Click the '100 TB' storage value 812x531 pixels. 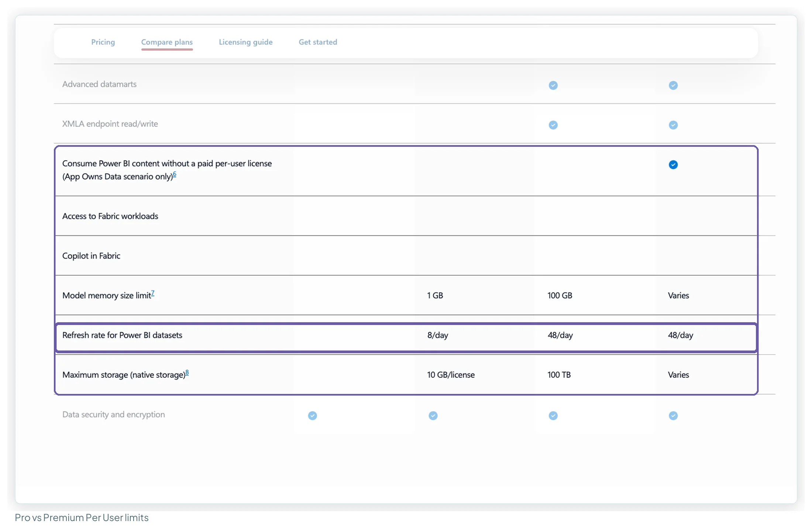pos(559,375)
